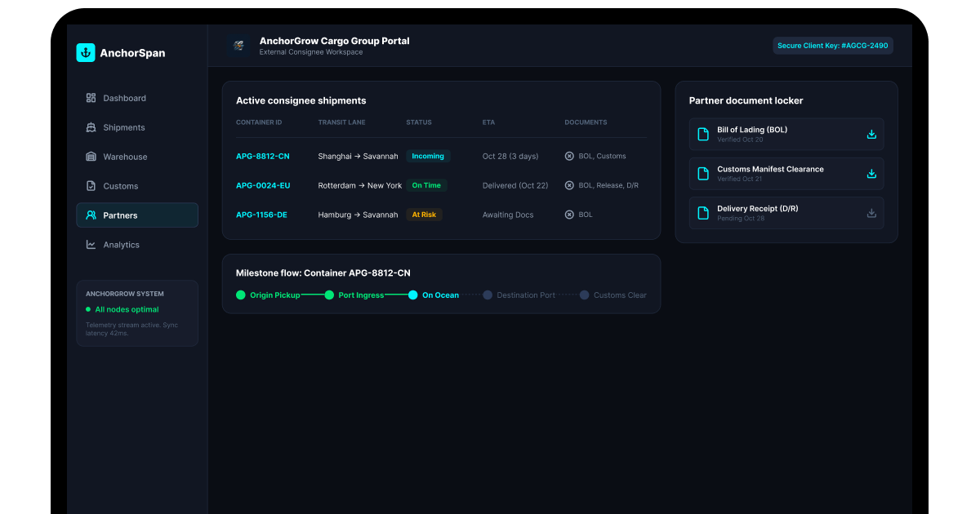Click the Active consignee shipments heading

point(301,101)
